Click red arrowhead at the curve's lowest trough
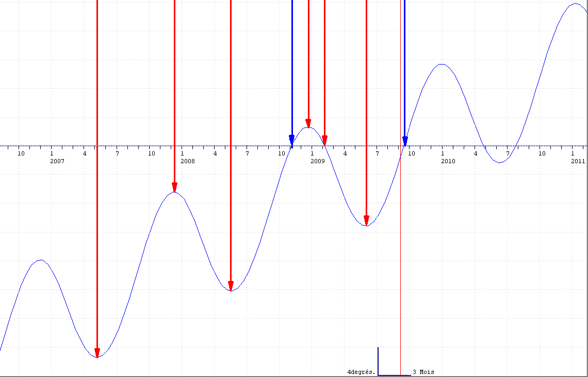The height and width of the screenshot is (377, 588). [x=97, y=353]
